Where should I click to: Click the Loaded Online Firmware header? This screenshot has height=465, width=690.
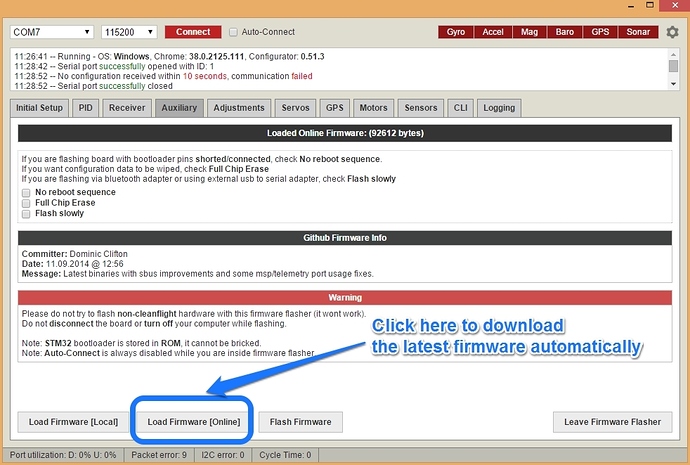click(345, 133)
